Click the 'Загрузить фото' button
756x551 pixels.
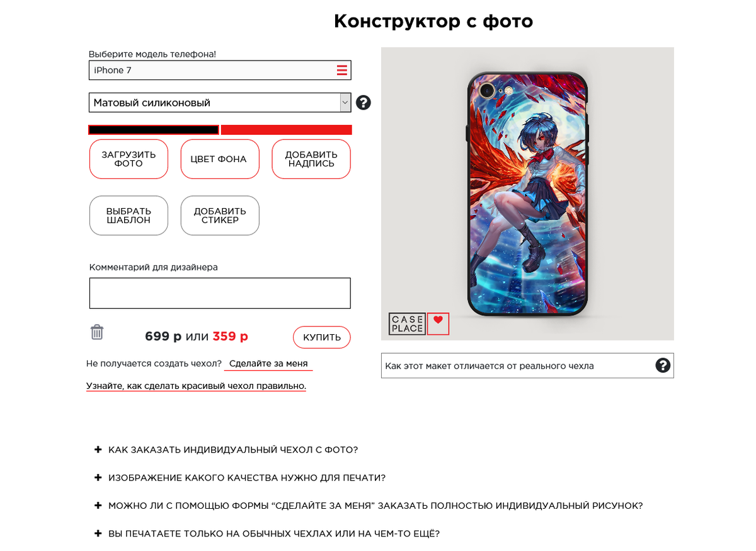[129, 159]
